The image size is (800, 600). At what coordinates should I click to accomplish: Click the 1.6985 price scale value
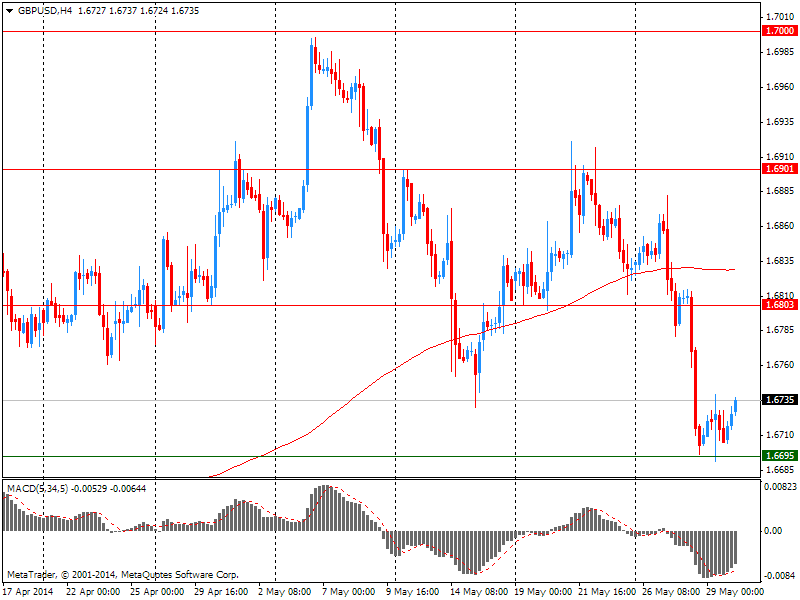(x=780, y=52)
